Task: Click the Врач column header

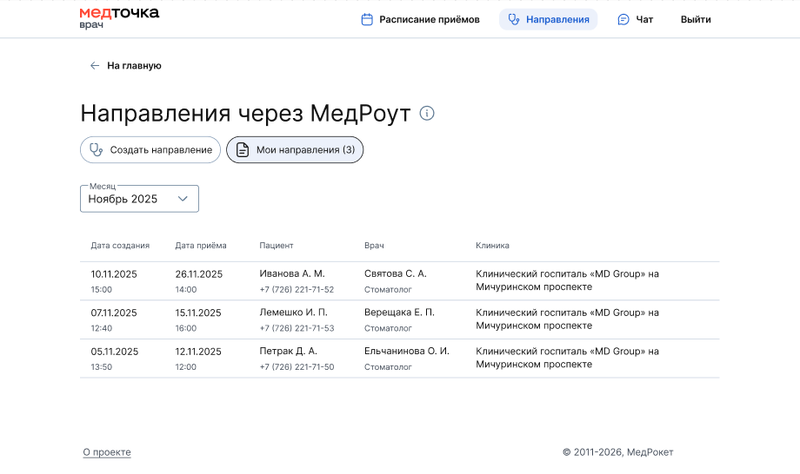Action: click(x=374, y=245)
